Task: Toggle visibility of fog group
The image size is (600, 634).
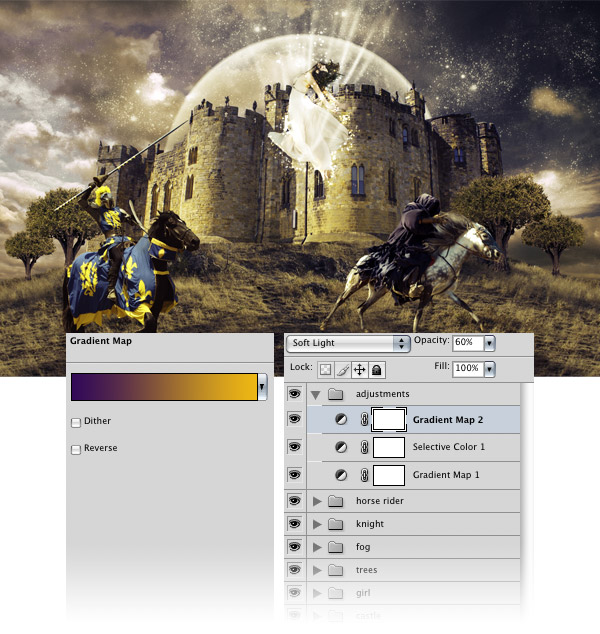Action: [294, 547]
